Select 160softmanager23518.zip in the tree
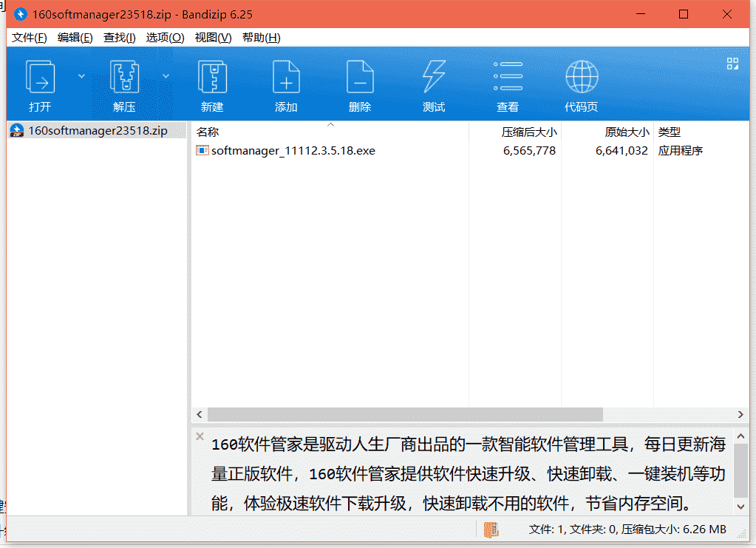The width and height of the screenshot is (756, 548). pyautogui.click(x=98, y=131)
